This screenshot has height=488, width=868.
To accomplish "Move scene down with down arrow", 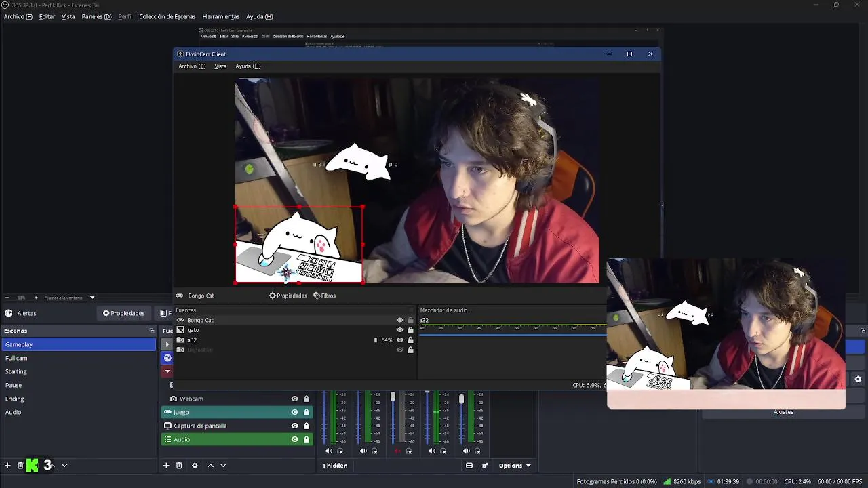I will (x=64, y=466).
